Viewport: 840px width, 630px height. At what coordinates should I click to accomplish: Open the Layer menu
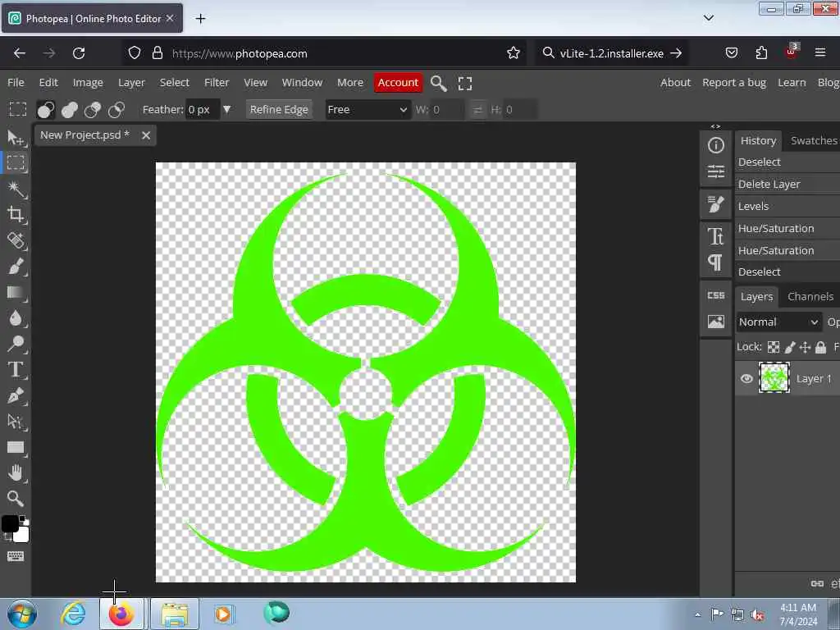(131, 83)
